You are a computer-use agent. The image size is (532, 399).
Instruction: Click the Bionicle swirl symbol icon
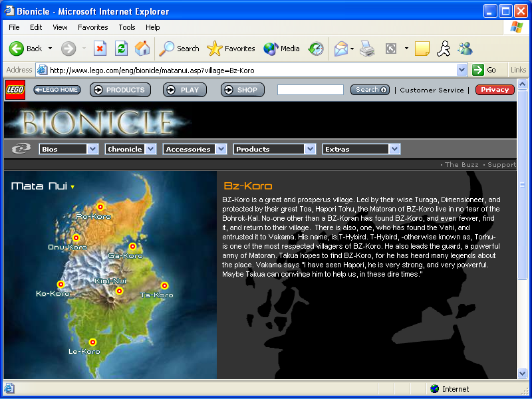21,148
